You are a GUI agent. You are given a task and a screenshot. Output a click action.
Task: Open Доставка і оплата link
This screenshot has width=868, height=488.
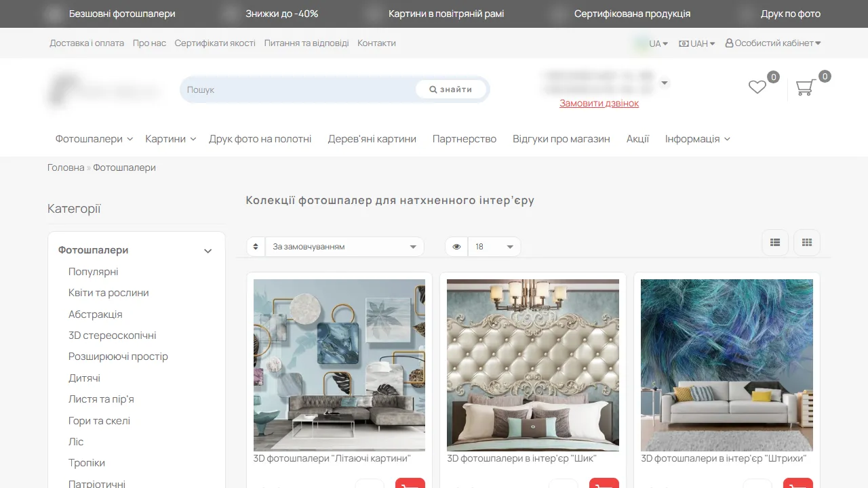point(87,43)
